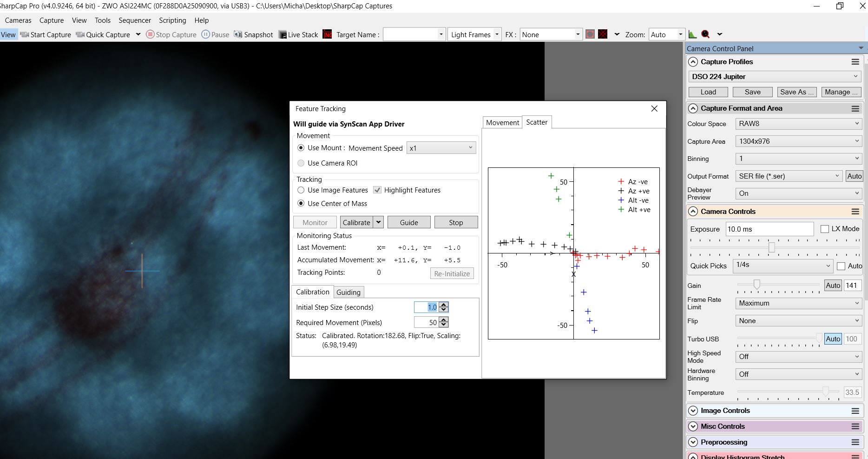
Task: Click the Save As profile button
Action: pos(796,92)
